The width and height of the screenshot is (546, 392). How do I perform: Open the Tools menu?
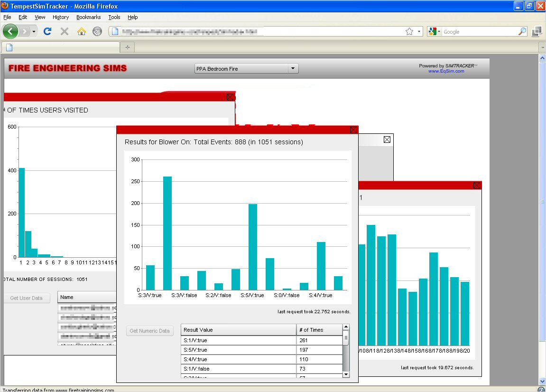point(114,17)
